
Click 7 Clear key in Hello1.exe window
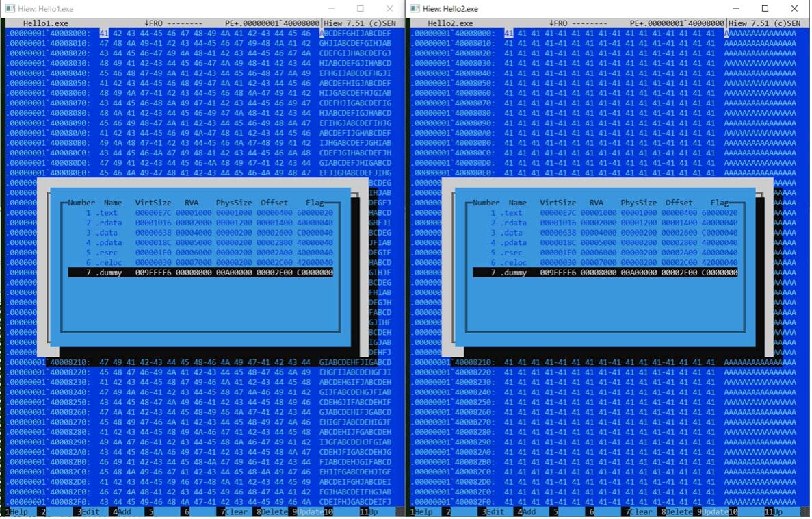[x=234, y=511]
